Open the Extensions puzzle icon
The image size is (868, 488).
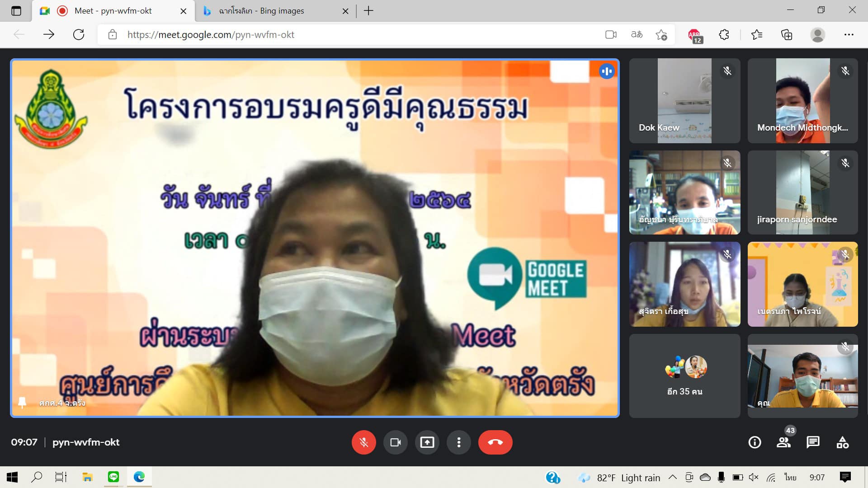(724, 34)
